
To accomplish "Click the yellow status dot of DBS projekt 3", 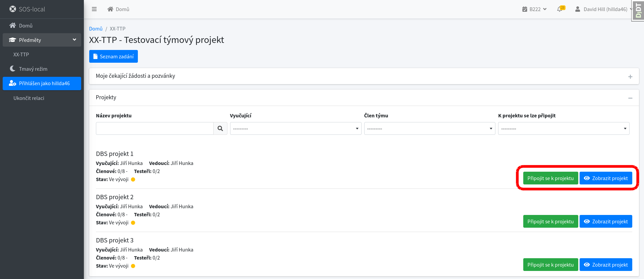I will point(133,266).
